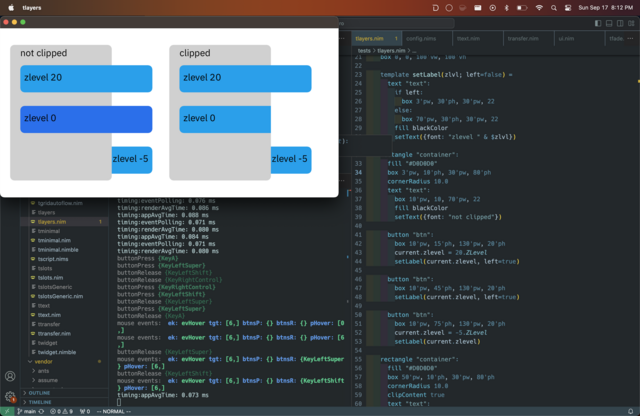Click the Wi-Fi menu bar icon
The height and width of the screenshot is (416, 640).
click(539, 8)
